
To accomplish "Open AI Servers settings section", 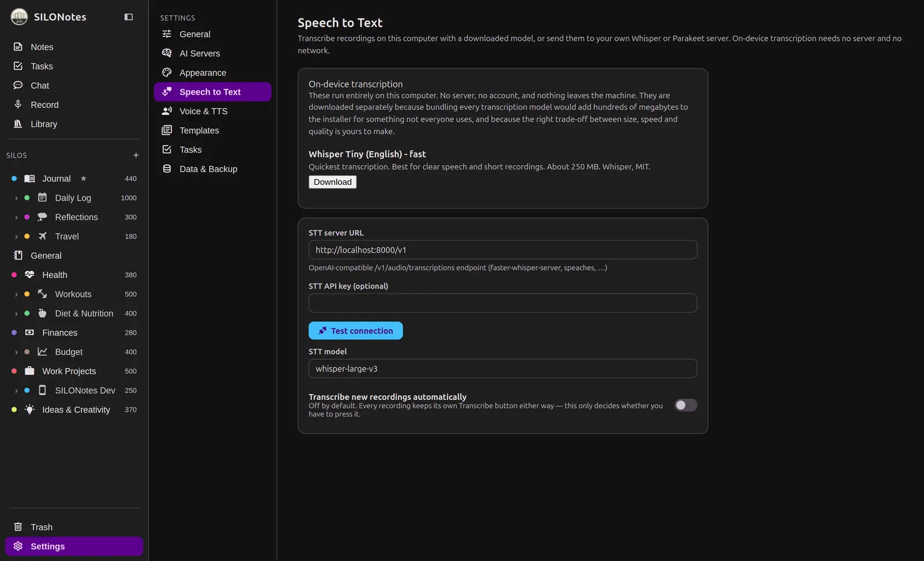I will tap(213, 53).
